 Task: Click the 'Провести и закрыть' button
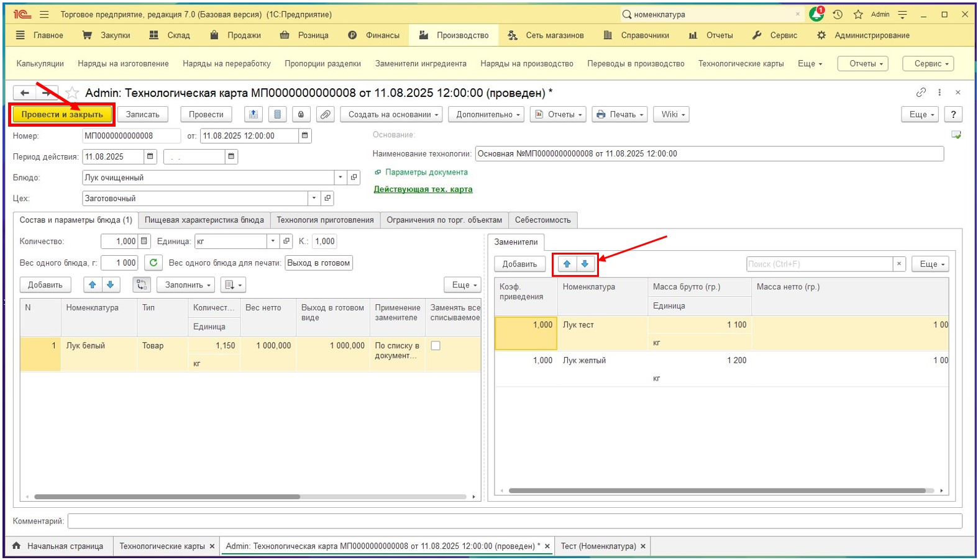click(x=62, y=114)
